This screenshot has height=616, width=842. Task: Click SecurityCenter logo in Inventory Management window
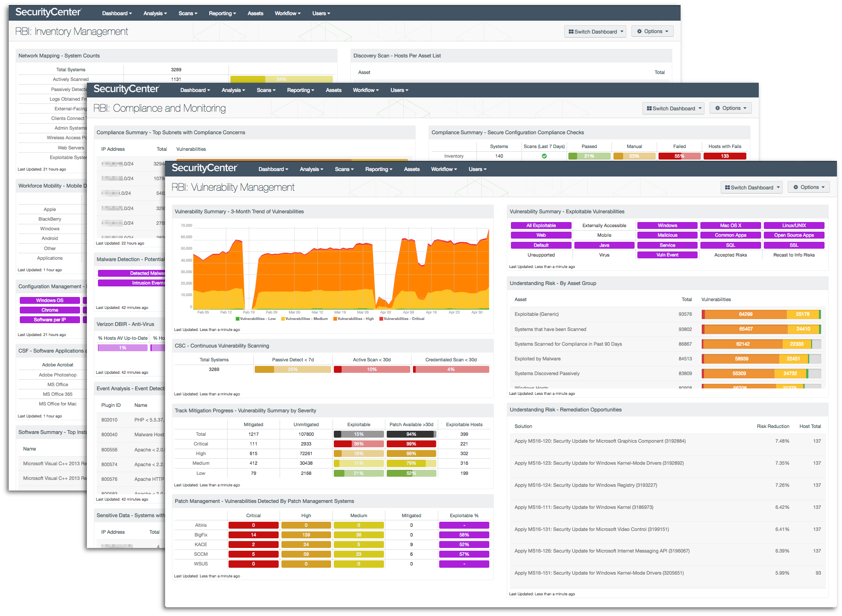[48, 12]
